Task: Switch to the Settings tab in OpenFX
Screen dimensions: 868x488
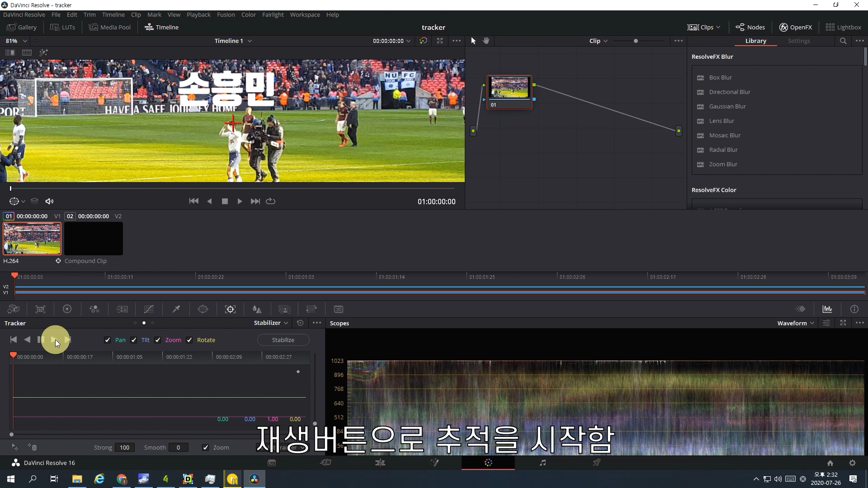Action: pyautogui.click(x=798, y=41)
